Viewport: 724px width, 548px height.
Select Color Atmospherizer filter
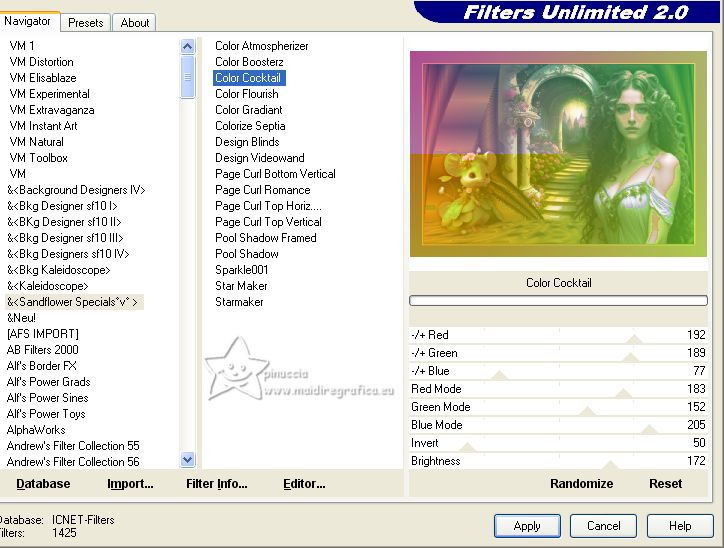coord(261,46)
